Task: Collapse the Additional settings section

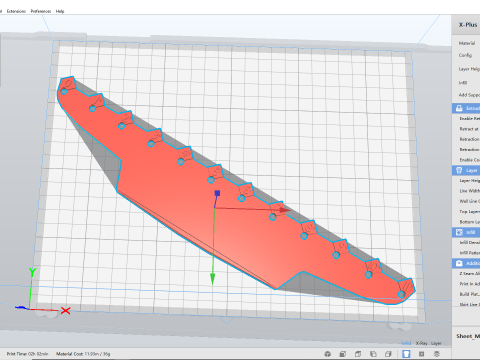Action: click(x=466, y=263)
